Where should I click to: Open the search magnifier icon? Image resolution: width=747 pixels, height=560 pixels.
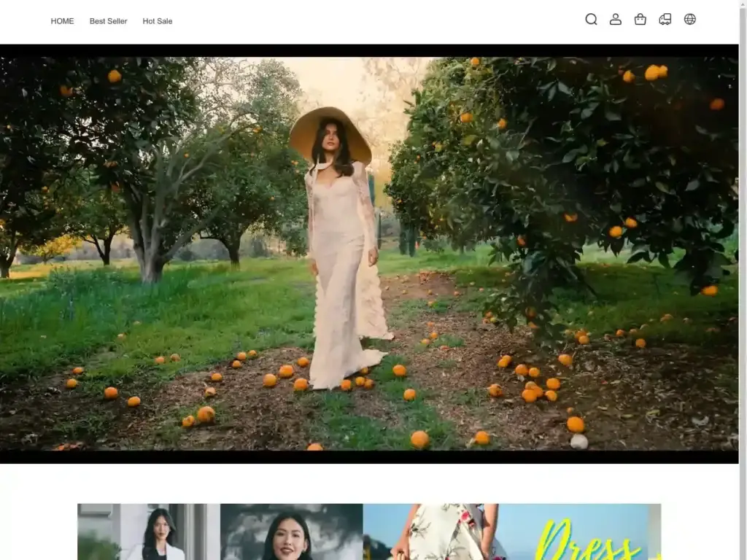(591, 20)
